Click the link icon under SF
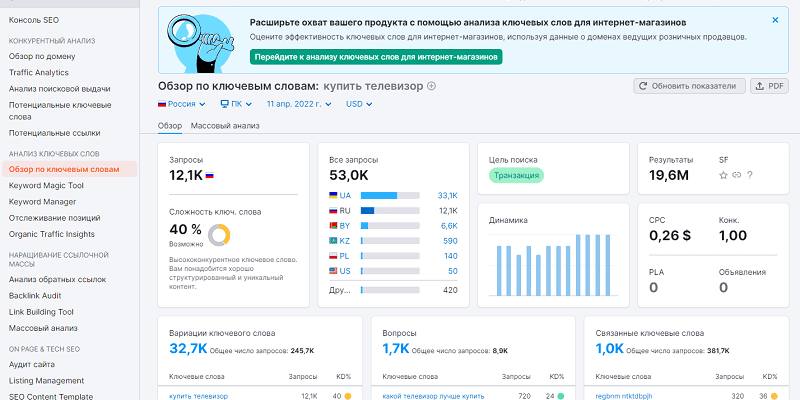 (x=737, y=176)
